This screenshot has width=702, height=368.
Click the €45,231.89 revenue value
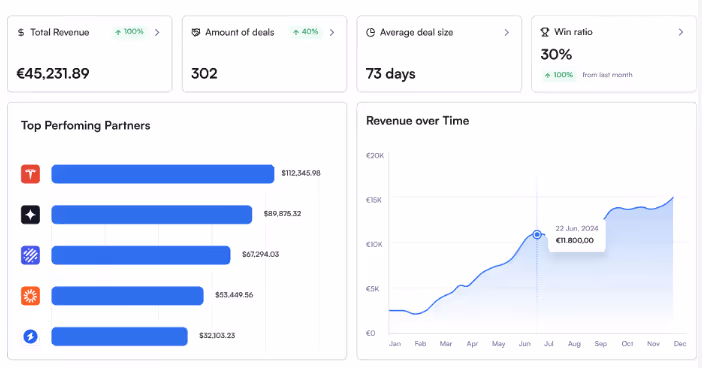pos(53,73)
